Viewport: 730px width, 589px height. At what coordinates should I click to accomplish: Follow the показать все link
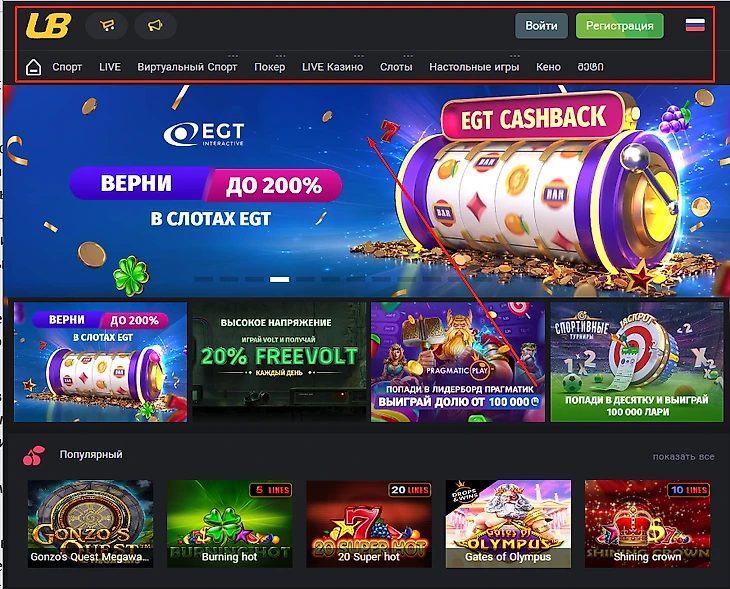click(683, 457)
